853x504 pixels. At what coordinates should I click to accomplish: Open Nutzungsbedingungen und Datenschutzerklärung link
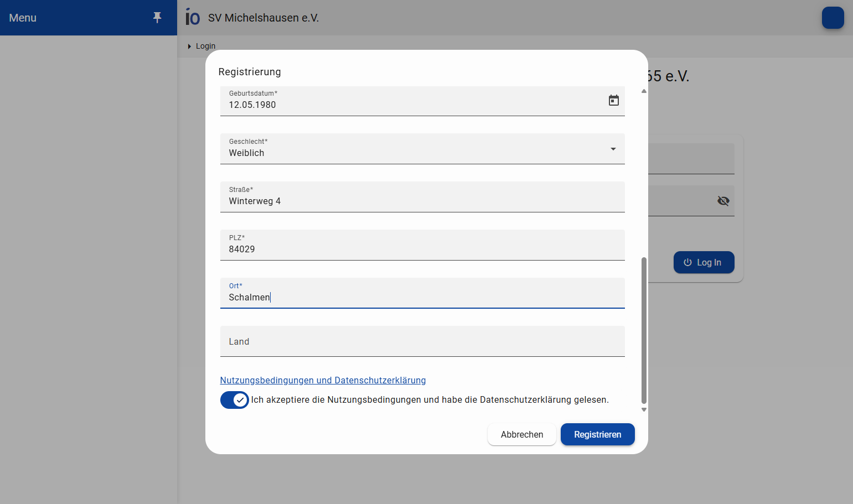[323, 380]
